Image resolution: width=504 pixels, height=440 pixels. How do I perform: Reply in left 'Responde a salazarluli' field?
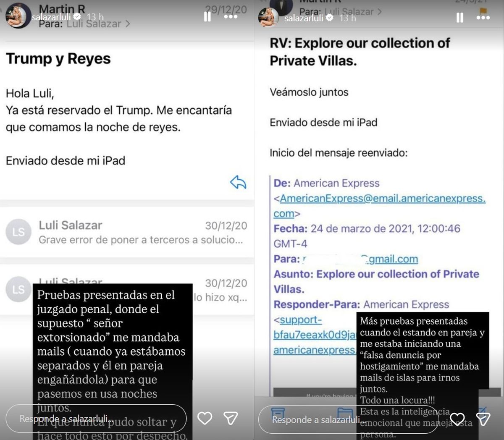96,419
